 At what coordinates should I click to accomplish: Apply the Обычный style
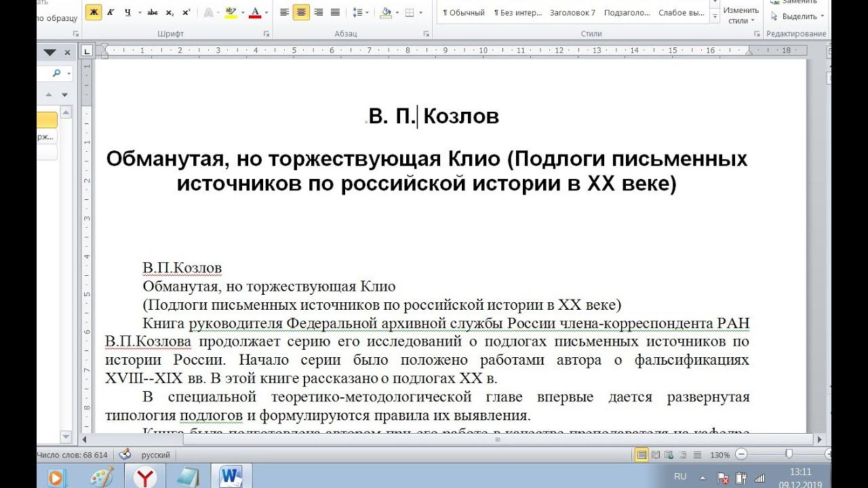tap(463, 13)
